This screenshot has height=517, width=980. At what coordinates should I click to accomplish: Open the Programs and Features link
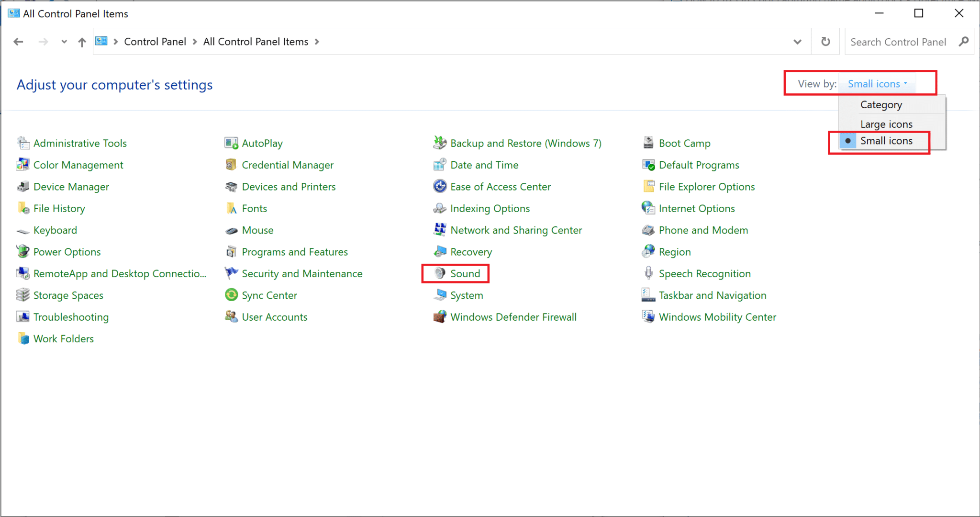point(294,252)
